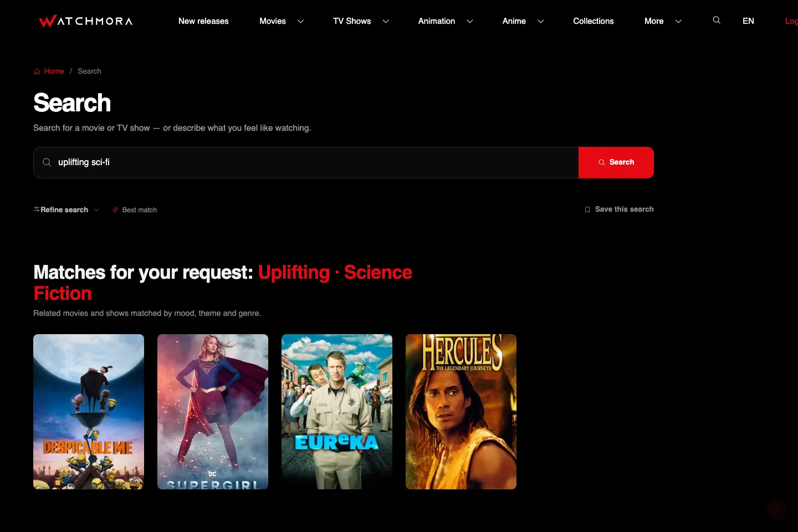Screen dimensions: 798x532
Task: Open the Eureka poster
Action: (x=337, y=412)
